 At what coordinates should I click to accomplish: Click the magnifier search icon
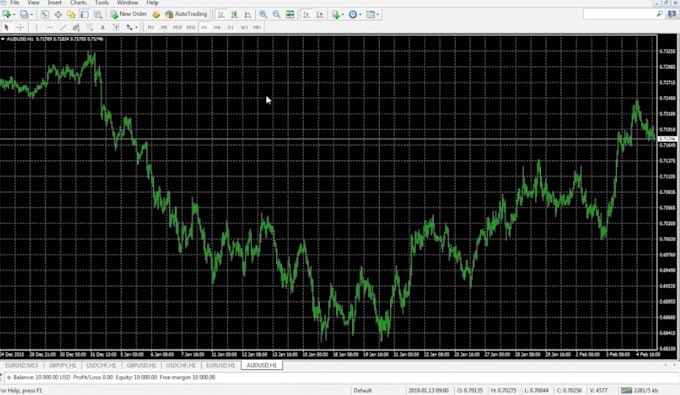(660, 14)
